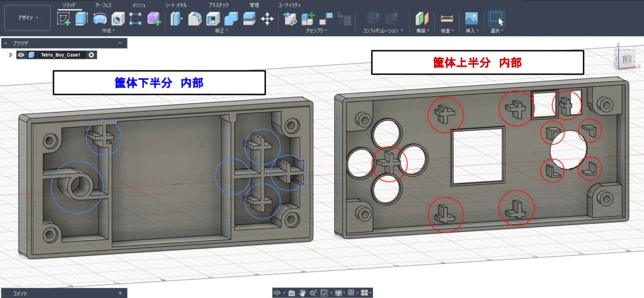Screen dimensions: 644x298
Task: Click the New Component icon
Action: (308, 19)
